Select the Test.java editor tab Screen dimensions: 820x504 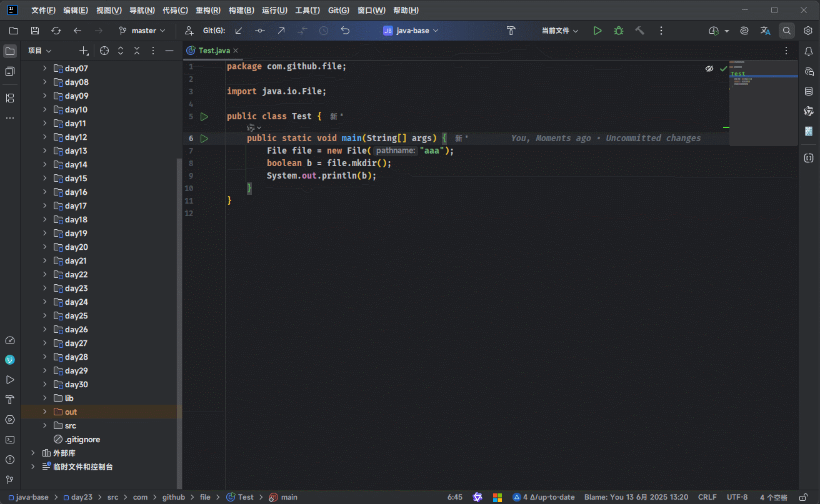coord(214,51)
